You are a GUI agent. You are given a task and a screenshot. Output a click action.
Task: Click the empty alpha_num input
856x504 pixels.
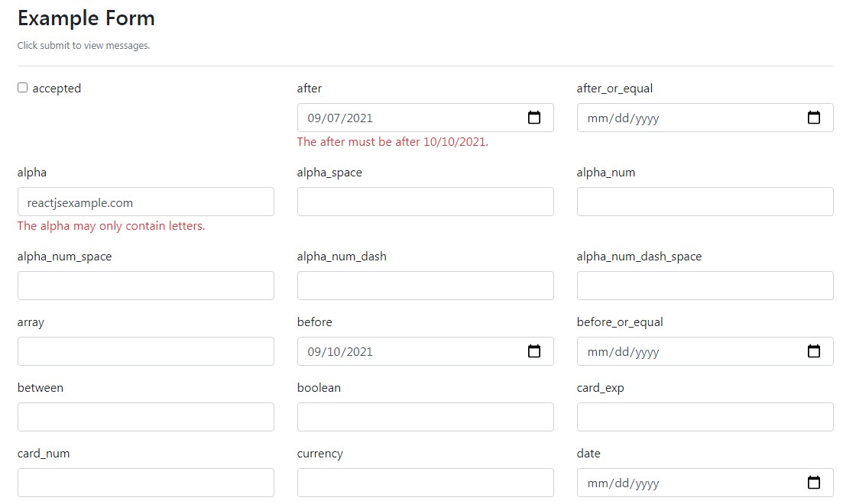tap(705, 202)
